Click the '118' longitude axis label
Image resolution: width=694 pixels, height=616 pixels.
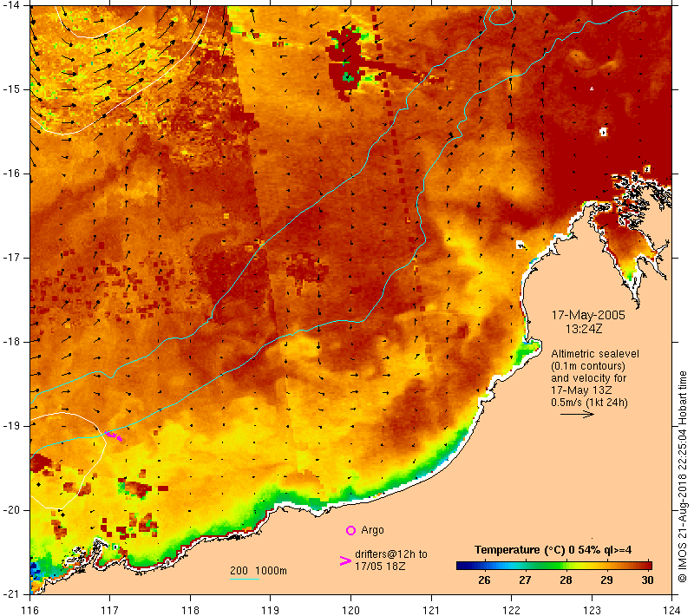click(x=190, y=610)
